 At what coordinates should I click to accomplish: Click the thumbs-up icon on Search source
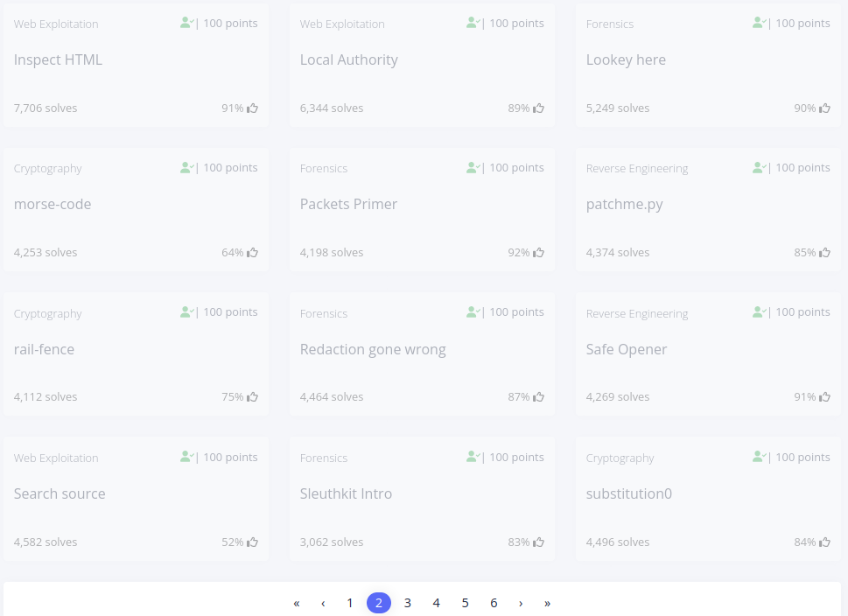click(253, 542)
